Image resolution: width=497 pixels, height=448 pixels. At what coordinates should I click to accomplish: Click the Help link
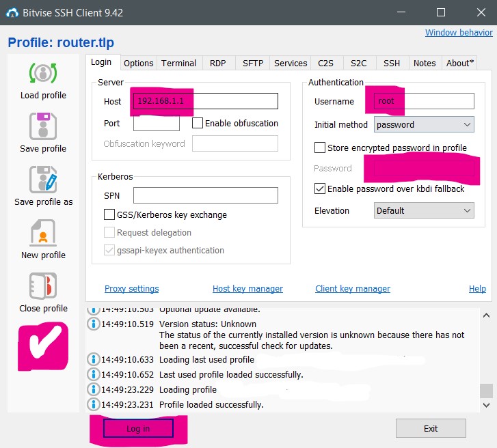coord(477,288)
